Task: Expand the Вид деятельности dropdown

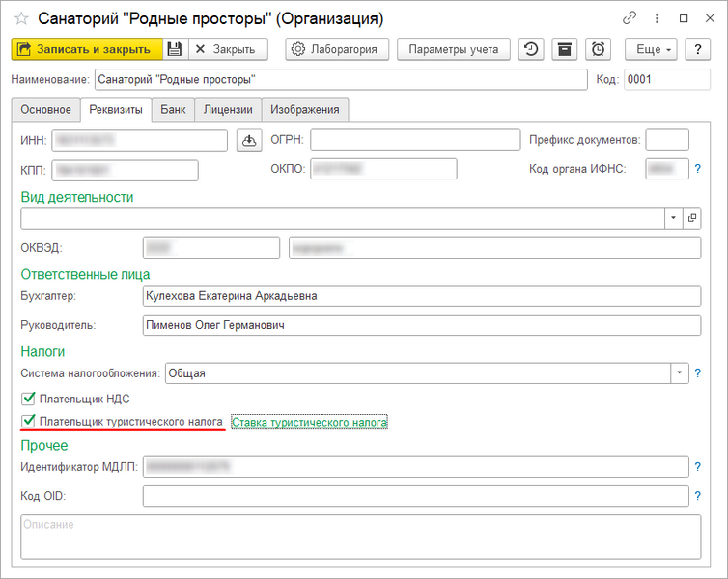Action: pyautogui.click(x=674, y=219)
